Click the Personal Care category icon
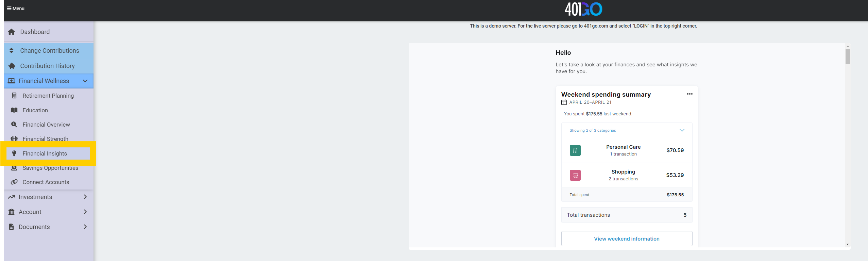Viewport: 868px width, 261px height. coord(575,150)
